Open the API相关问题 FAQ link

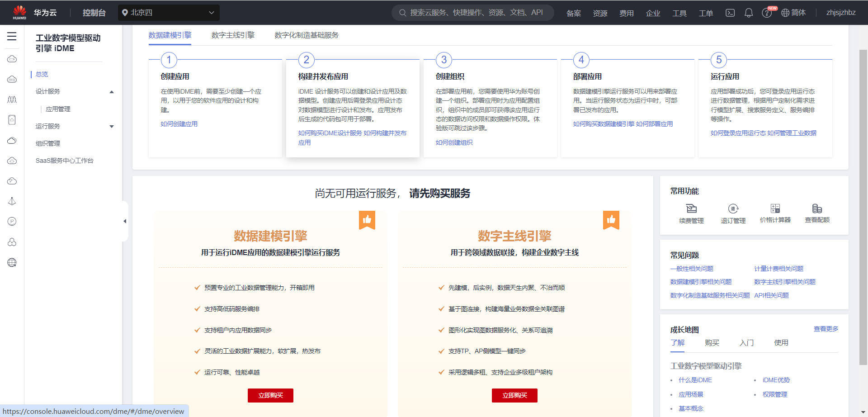point(771,295)
